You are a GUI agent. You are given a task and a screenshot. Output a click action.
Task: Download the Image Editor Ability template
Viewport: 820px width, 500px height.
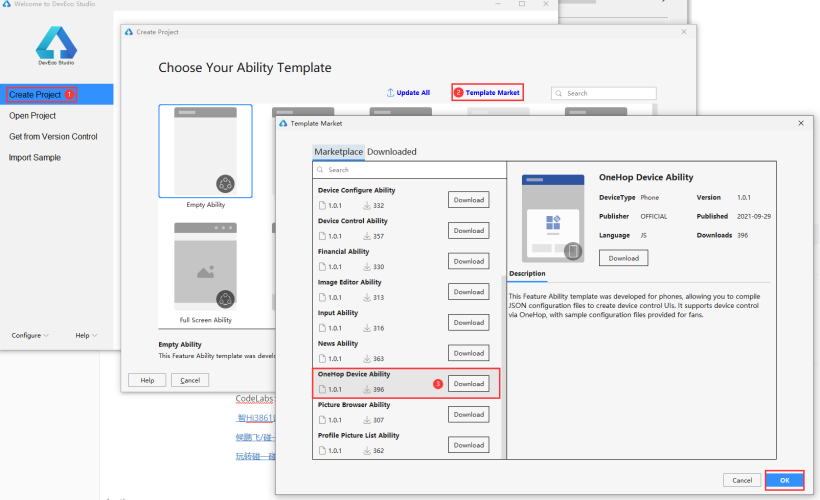(x=469, y=292)
